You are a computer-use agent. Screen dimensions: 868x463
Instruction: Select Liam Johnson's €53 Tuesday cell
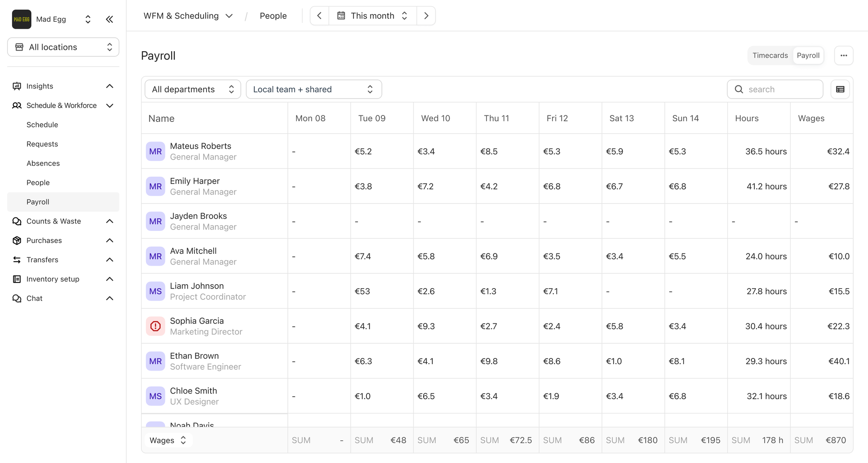coord(382,291)
